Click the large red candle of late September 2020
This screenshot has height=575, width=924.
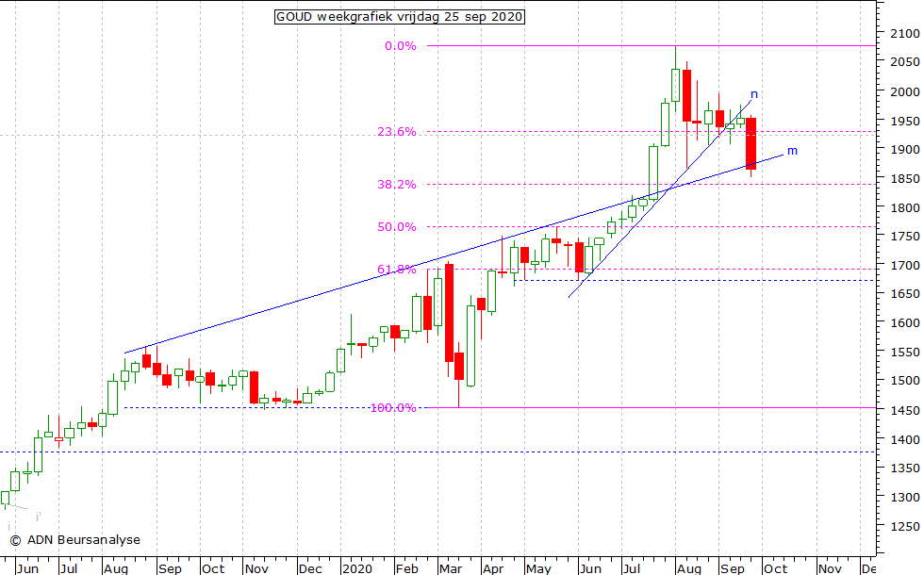[x=751, y=143]
